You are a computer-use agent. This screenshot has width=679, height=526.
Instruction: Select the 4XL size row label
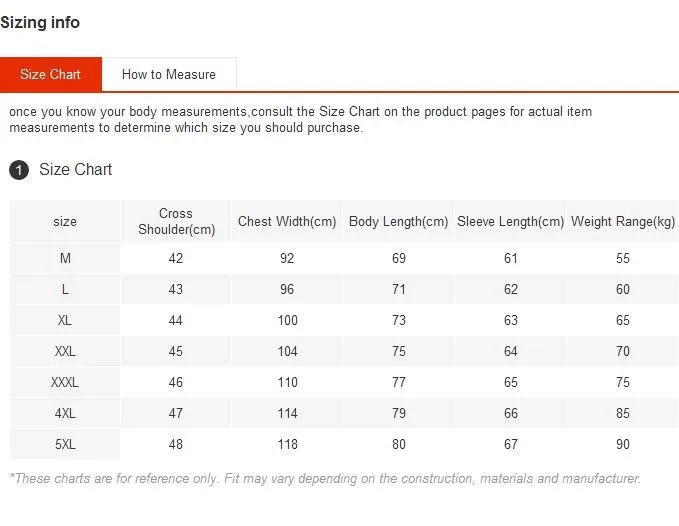point(65,413)
